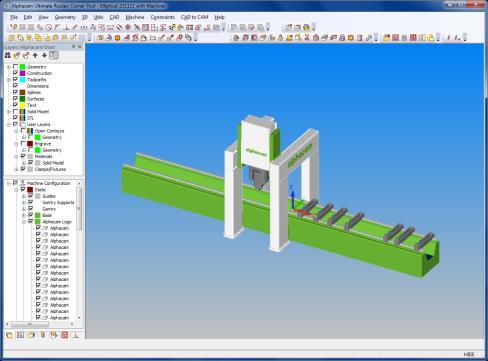The width and height of the screenshot is (488, 361).
Task: Select the circle tool in top toolbar
Action: pyautogui.click(x=49, y=27)
